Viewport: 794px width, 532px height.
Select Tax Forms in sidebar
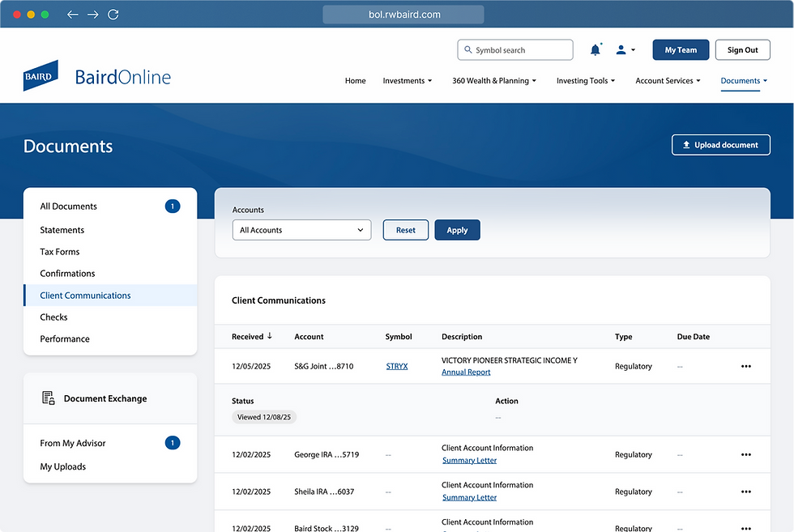60,252
